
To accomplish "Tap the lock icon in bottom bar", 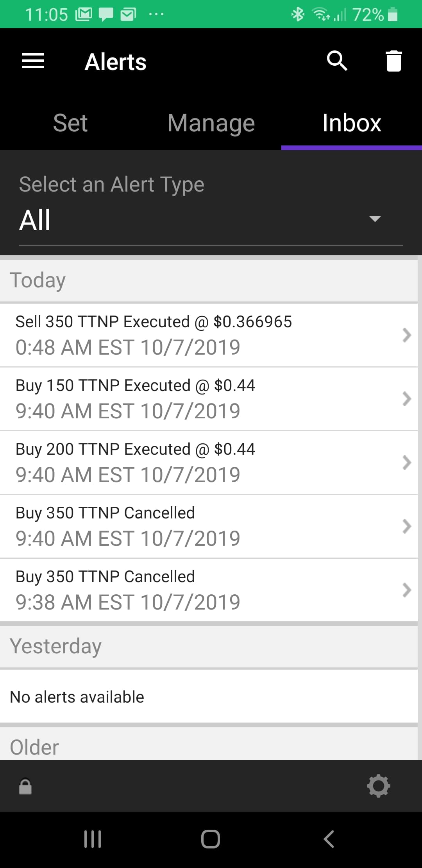I will click(x=25, y=786).
